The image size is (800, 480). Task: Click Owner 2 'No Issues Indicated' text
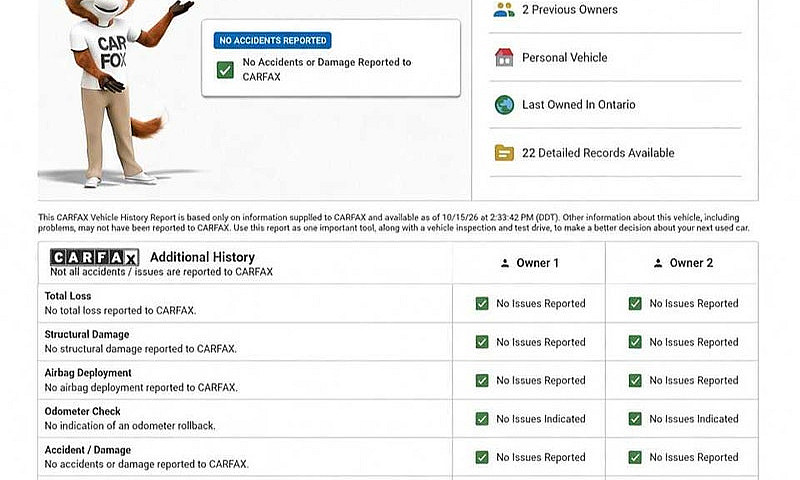tap(694, 419)
